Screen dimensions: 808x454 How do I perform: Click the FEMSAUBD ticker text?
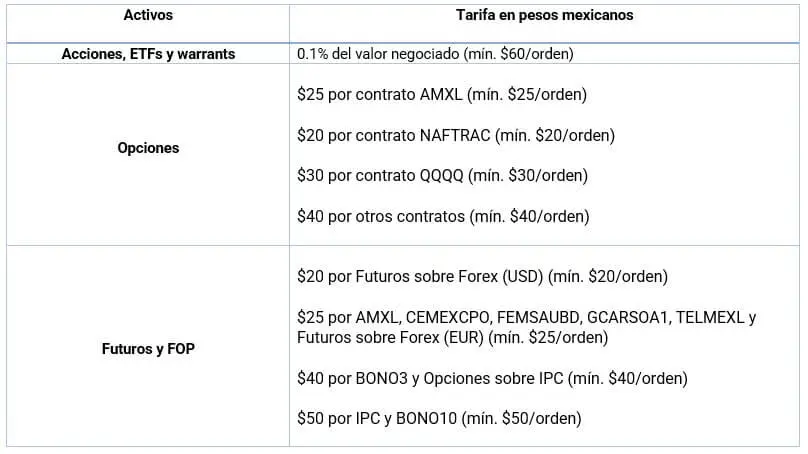(x=538, y=317)
